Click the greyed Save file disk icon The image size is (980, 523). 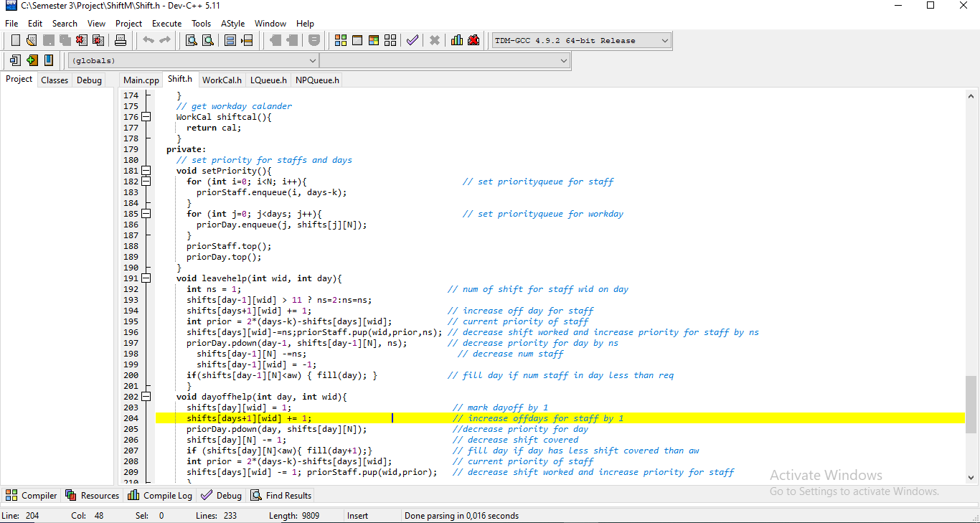click(x=48, y=41)
